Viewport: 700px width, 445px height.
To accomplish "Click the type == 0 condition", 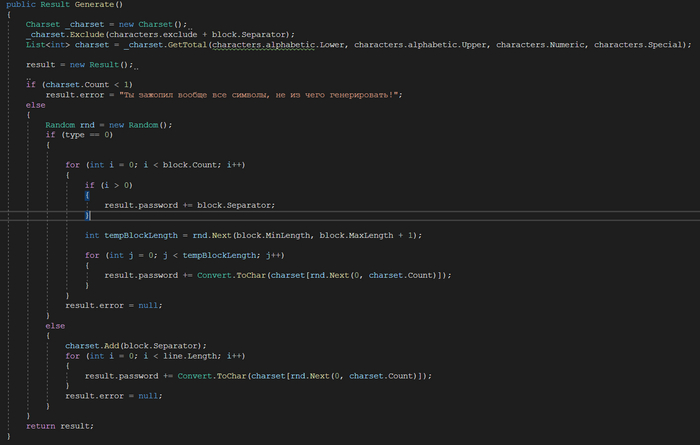I will pos(87,135).
